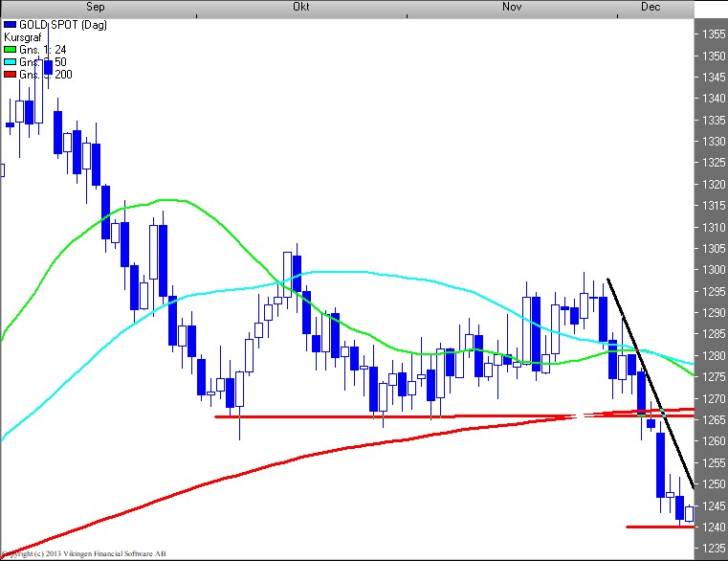728x561 pixels.
Task: Click the Vikingen Financial Software copyright text
Action: click(x=83, y=553)
